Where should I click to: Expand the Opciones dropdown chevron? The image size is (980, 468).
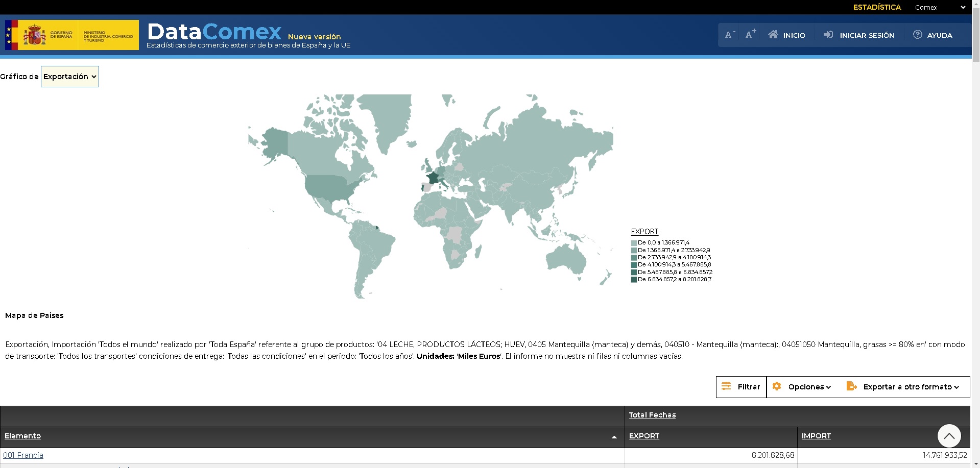(828, 387)
